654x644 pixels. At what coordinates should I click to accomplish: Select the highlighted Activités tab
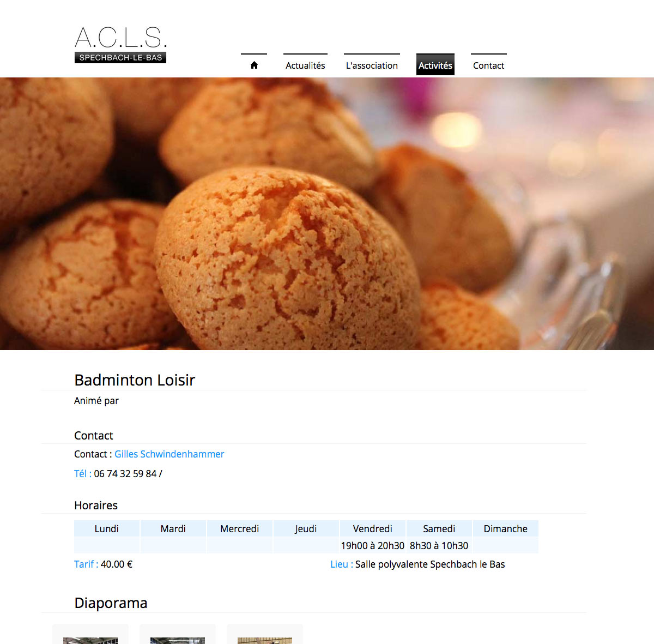click(435, 65)
